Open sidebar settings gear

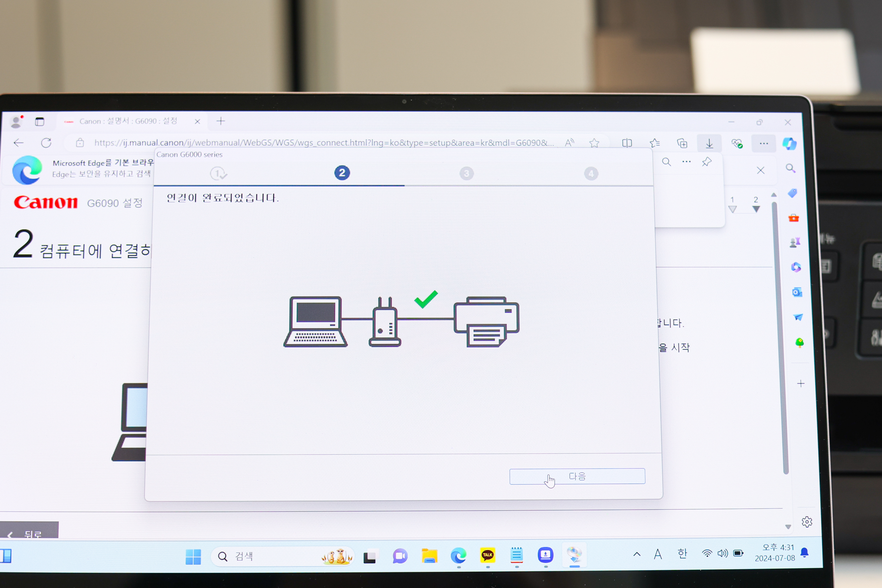point(807,522)
